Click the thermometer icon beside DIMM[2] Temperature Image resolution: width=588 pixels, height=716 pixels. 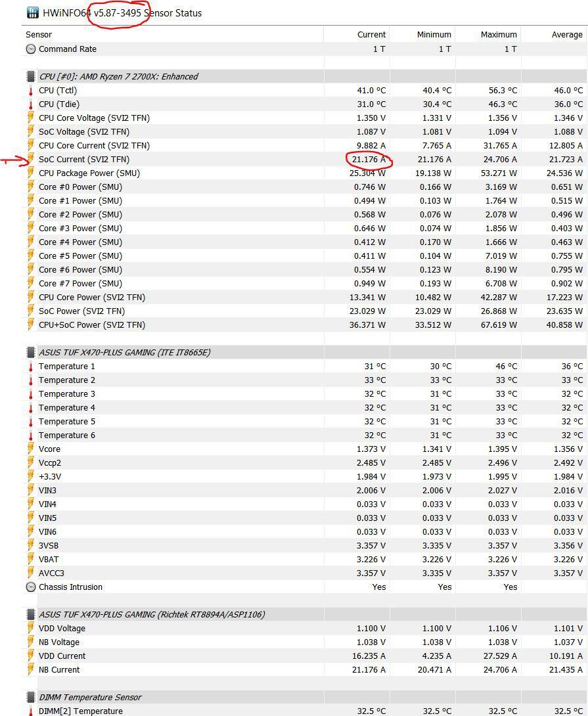click(31, 711)
